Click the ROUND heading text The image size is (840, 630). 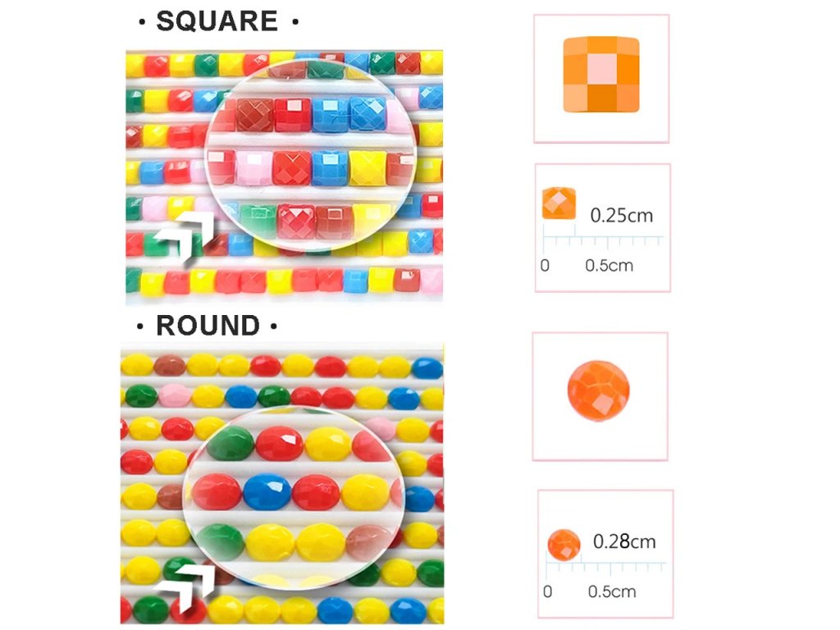click(208, 326)
